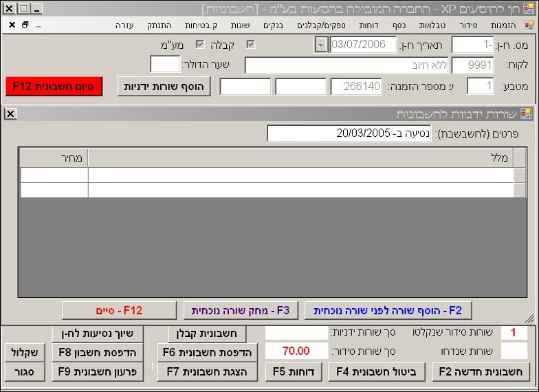Open the טבלאות menu

[x=432, y=25]
